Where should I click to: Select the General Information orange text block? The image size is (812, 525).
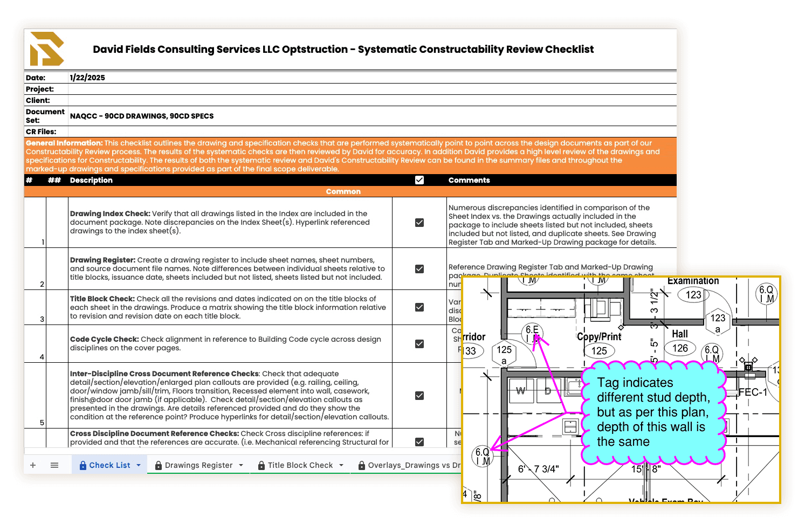coord(350,156)
